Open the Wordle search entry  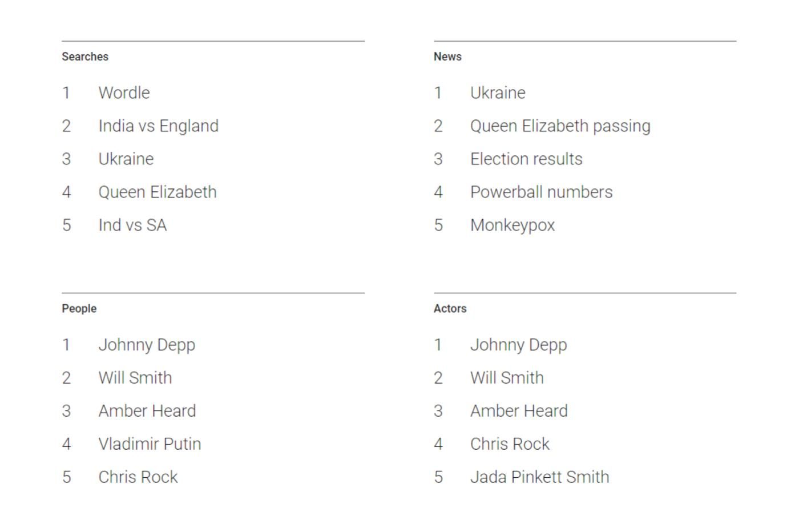pyautogui.click(x=124, y=92)
